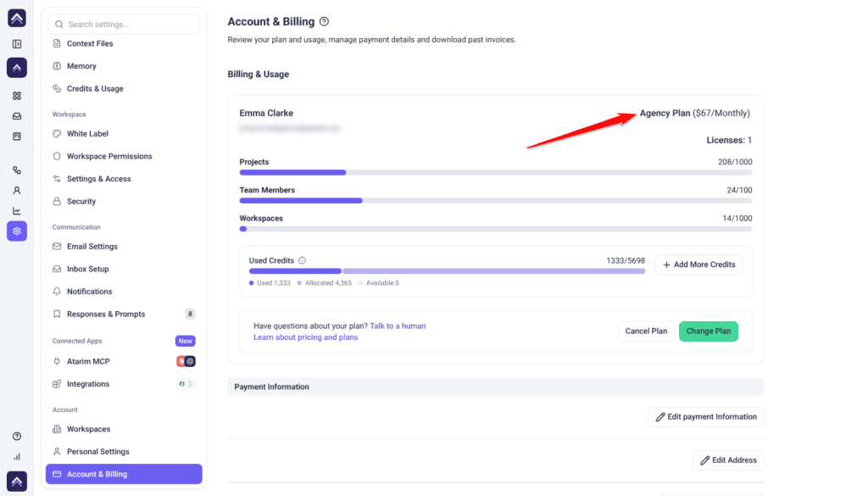Viewport: 868px width, 496px height.
Task: Open the people icon in left rail
Action: [x=17, y=191]
